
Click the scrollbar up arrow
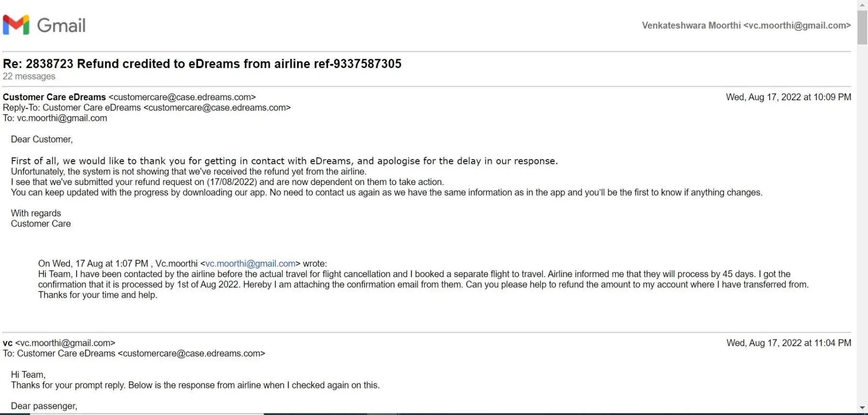pyautogui.click(x=862, y=5)
